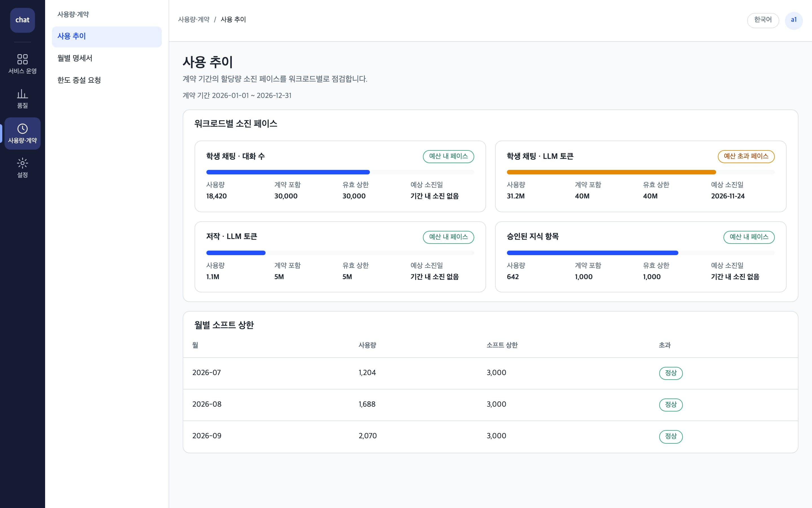
Task: Click the 저작 · LLM 토큰 progress bar
Action: pyautogui.click(x=340, y=253)
